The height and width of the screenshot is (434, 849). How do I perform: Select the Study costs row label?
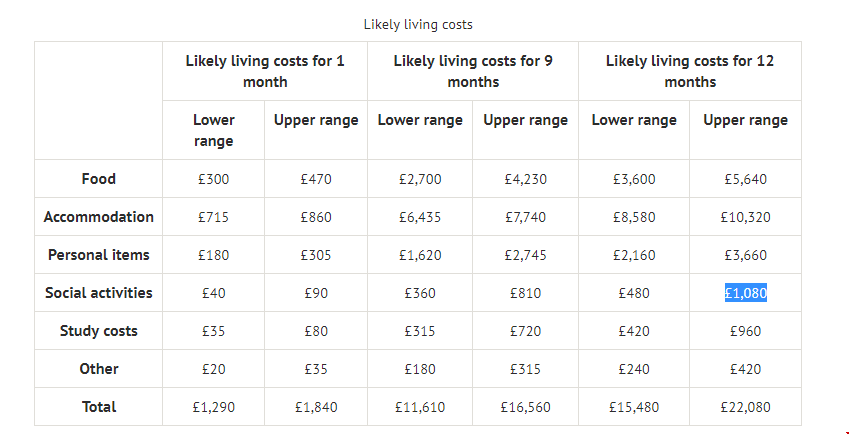coord(99,331)
